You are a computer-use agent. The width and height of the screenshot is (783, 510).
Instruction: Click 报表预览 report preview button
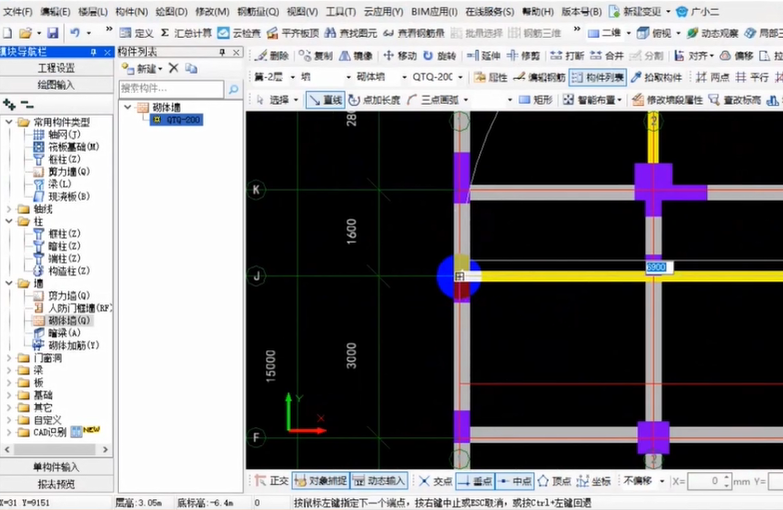56,484
